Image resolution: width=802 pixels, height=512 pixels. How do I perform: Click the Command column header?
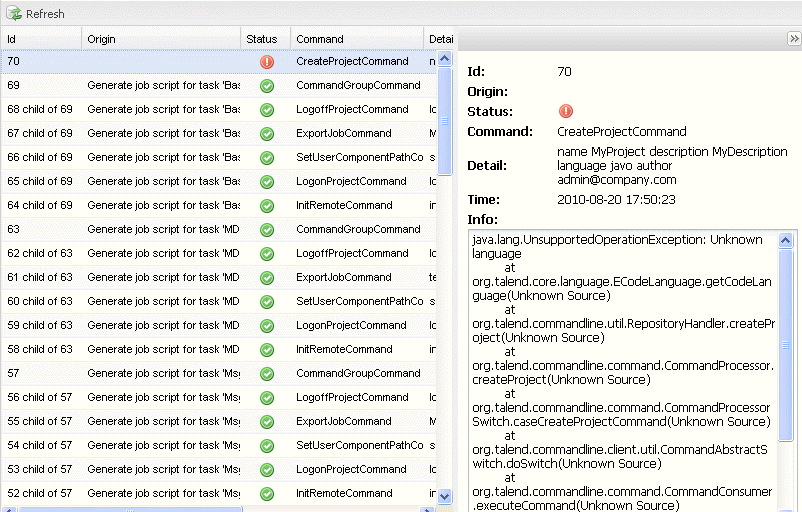click(x=355, y=39)
